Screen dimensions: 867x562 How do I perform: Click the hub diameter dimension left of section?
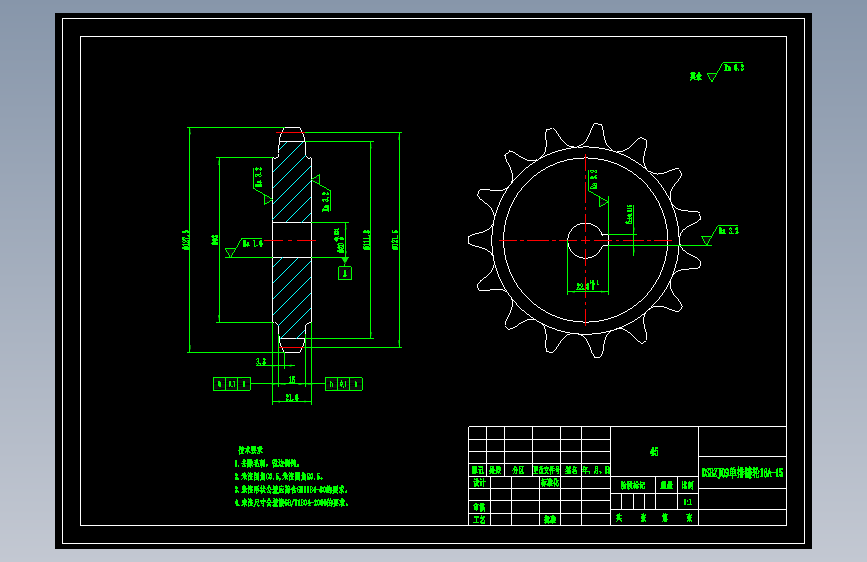[x=215, y=240]
